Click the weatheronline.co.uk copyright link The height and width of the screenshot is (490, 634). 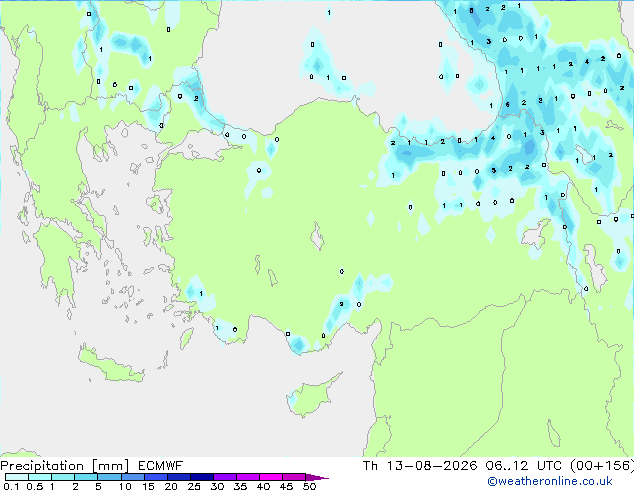point(550,481)
